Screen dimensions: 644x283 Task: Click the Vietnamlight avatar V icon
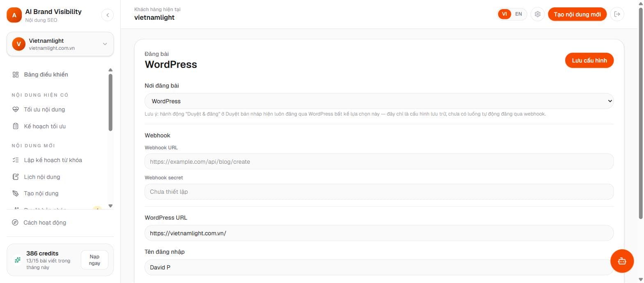point(19,44)
